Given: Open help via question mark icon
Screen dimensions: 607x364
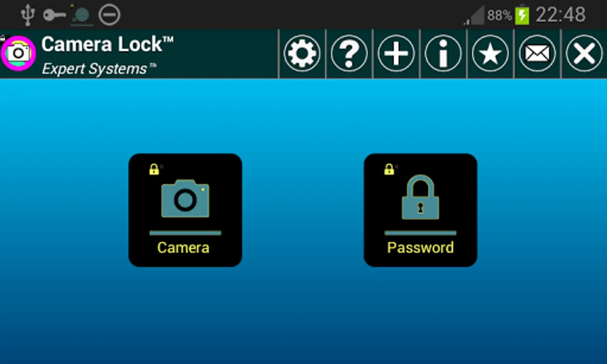Looking at the screenshot, I should tap(349, 53).
